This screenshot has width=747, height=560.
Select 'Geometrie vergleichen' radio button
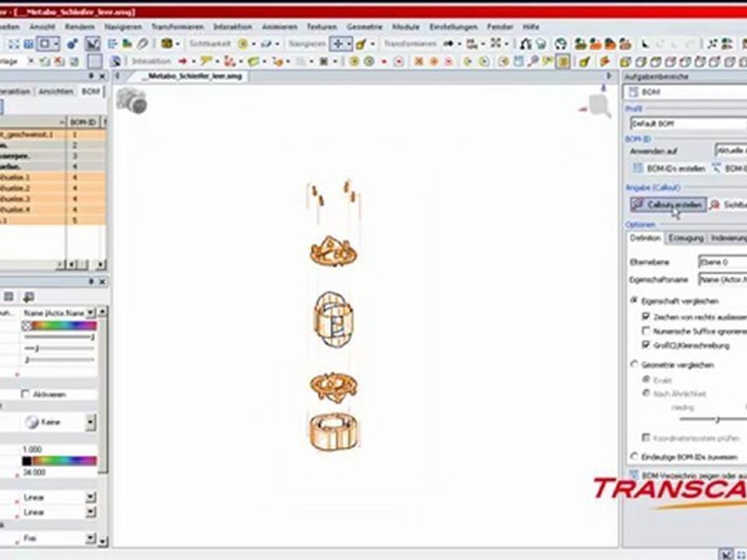tap(634, 364)
